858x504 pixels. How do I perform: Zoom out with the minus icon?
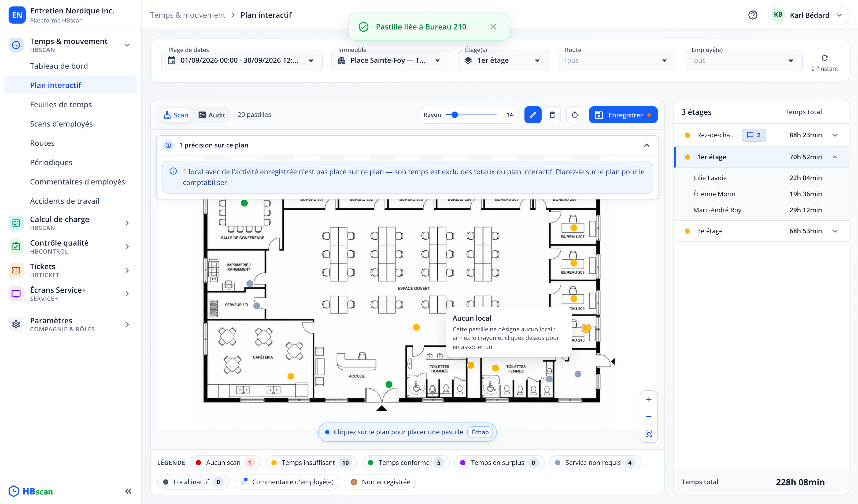point(649,417)
